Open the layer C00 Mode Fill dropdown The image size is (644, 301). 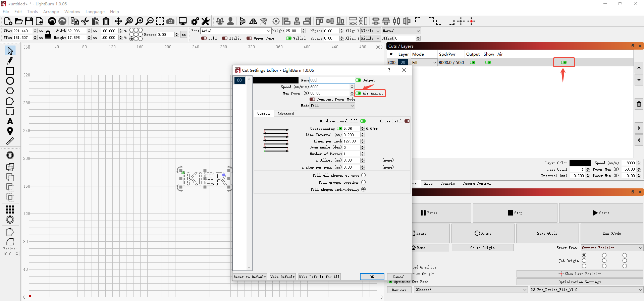pyautogui.click(x=424, y=62)
